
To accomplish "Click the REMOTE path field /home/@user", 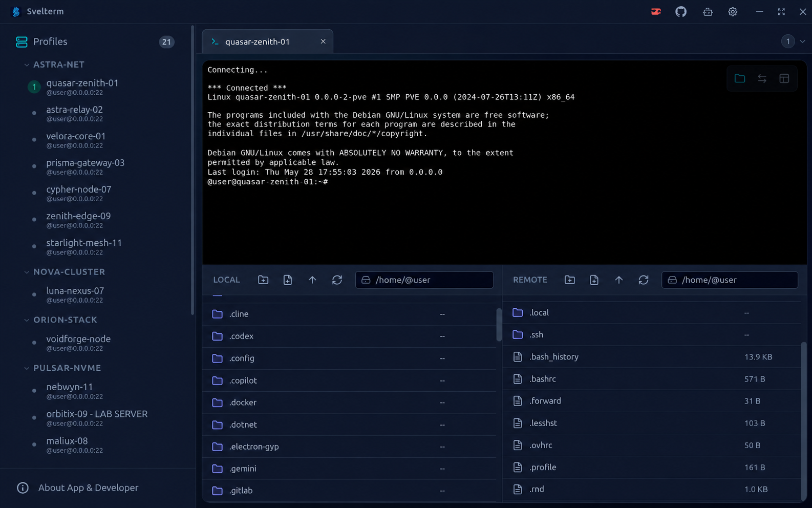I will [x=730, y=280].
